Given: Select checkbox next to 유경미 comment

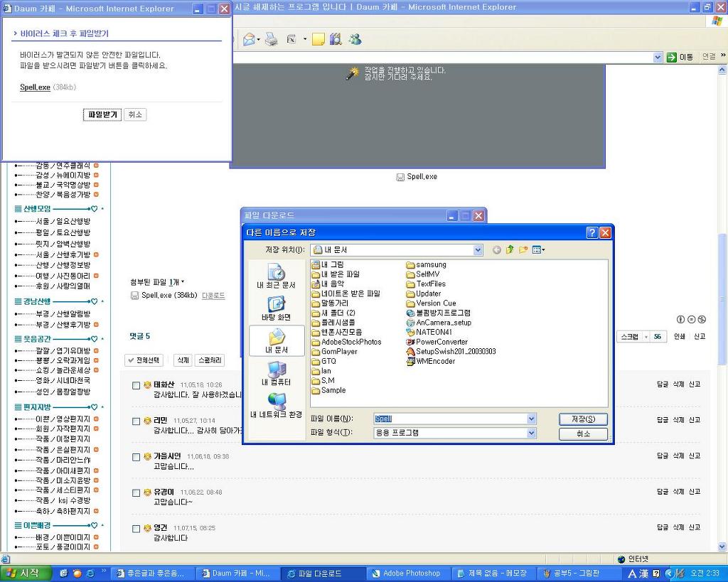Looking at the screenshot, I should pos(136,493).
